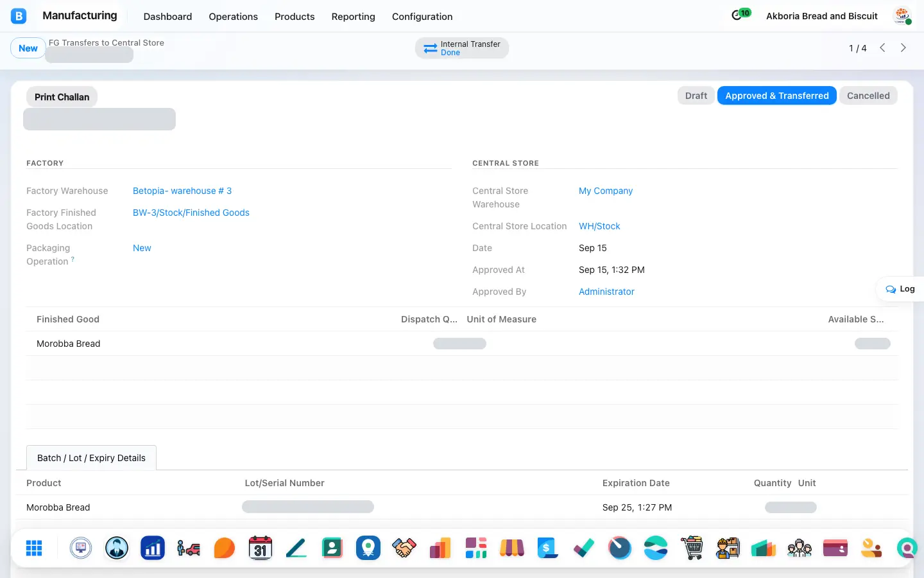Select the Cancelled status stage
The image size is (924, 578).
868,96
